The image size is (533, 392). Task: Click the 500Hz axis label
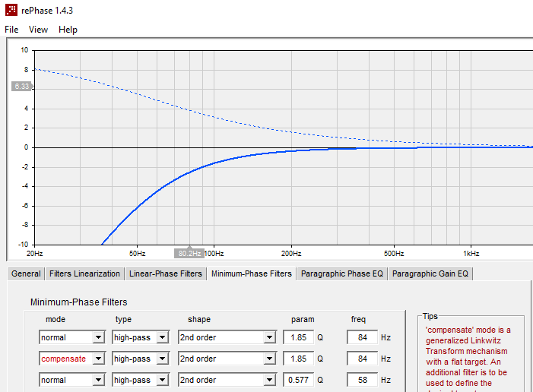click(x=394, y=254)
